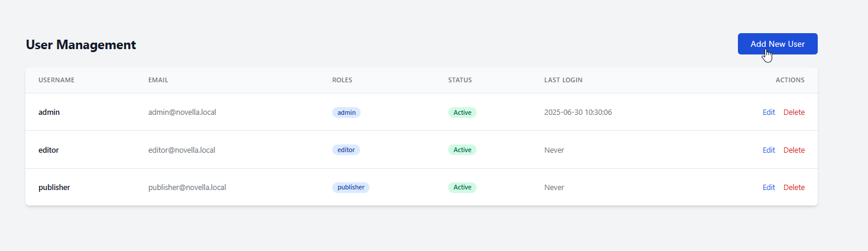Edit the admin user

768,112
